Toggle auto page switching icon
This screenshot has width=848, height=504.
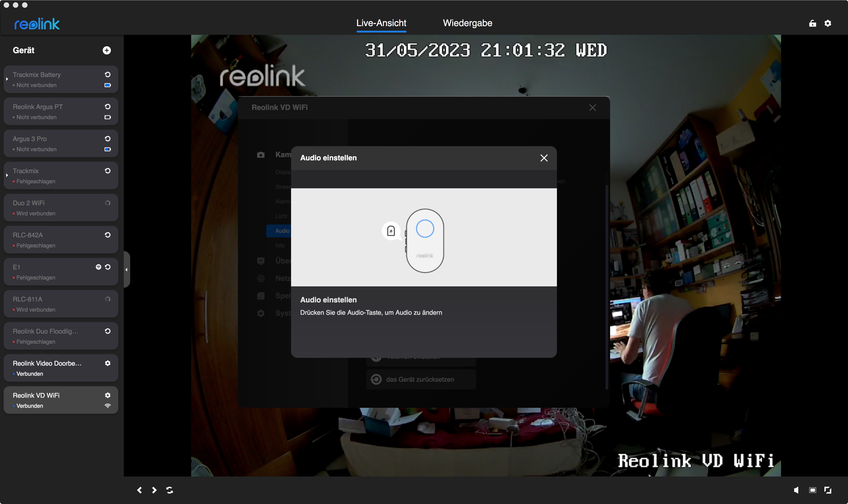point(170,490)
